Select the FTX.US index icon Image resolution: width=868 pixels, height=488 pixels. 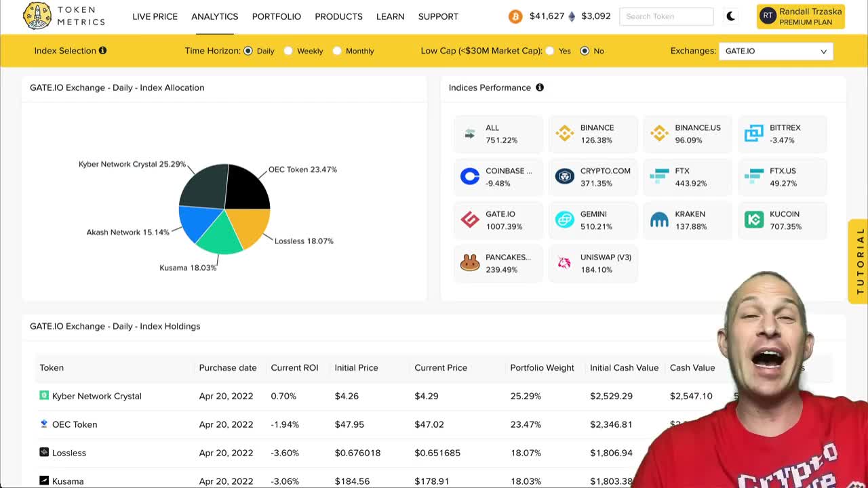pos(754,177)
